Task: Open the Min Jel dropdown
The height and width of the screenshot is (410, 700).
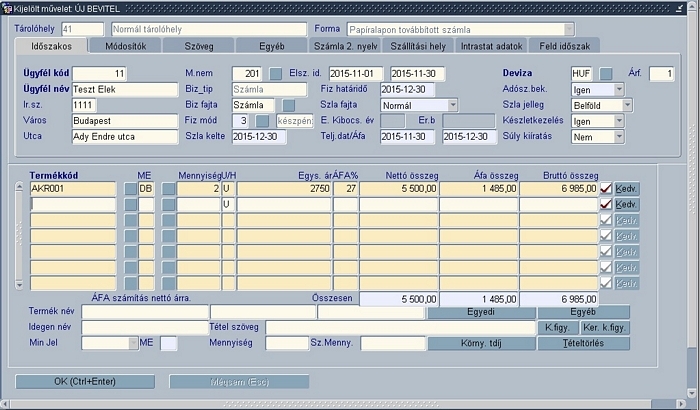Action: [133, 343]
